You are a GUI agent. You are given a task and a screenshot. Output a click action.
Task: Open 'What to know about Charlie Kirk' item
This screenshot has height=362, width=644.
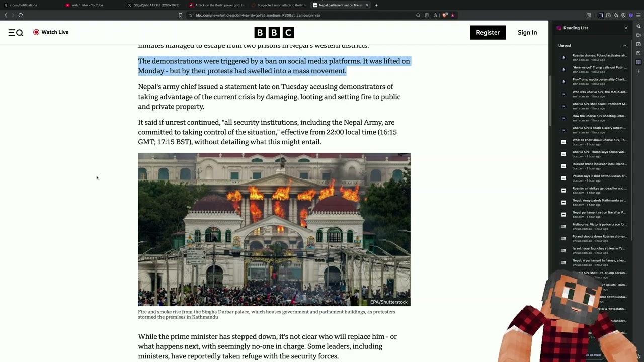click(x=594, y=142)
